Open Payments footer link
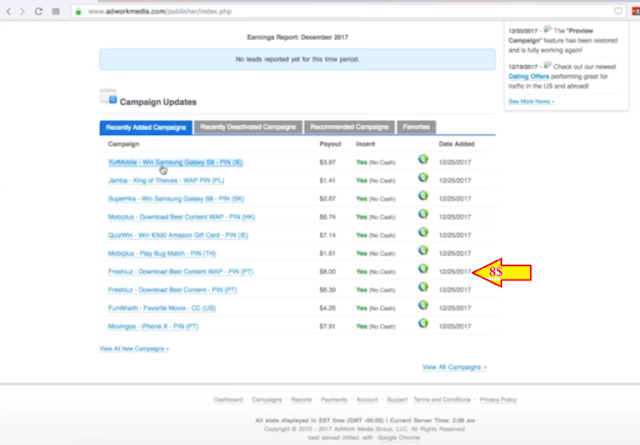The image size is (640, 445). tap(333, 400)
